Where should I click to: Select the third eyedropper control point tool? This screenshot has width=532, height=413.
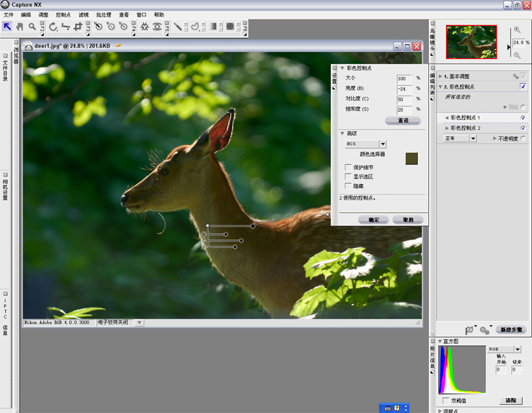coord(124,26)
